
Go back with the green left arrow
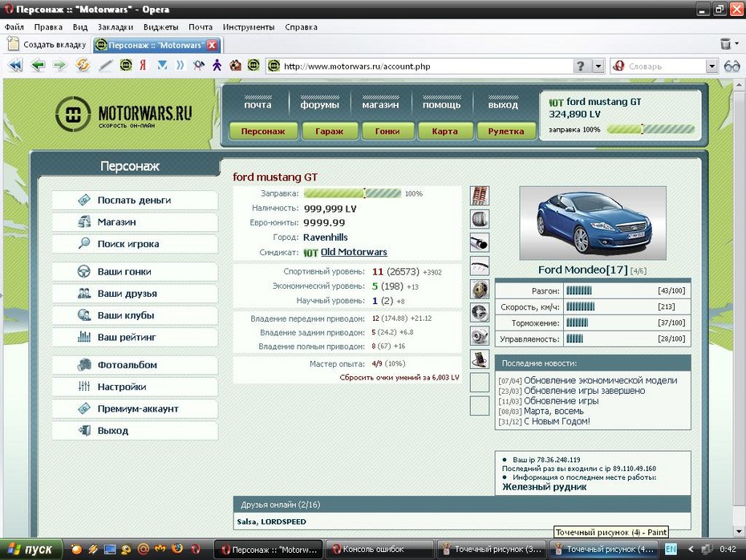[38, 65]
